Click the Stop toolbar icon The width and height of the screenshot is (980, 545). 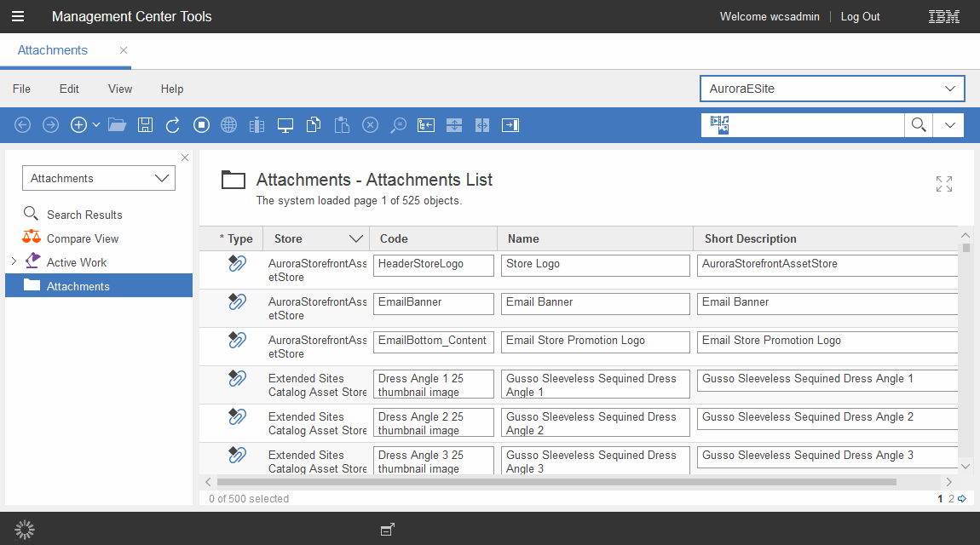(201, 125)
